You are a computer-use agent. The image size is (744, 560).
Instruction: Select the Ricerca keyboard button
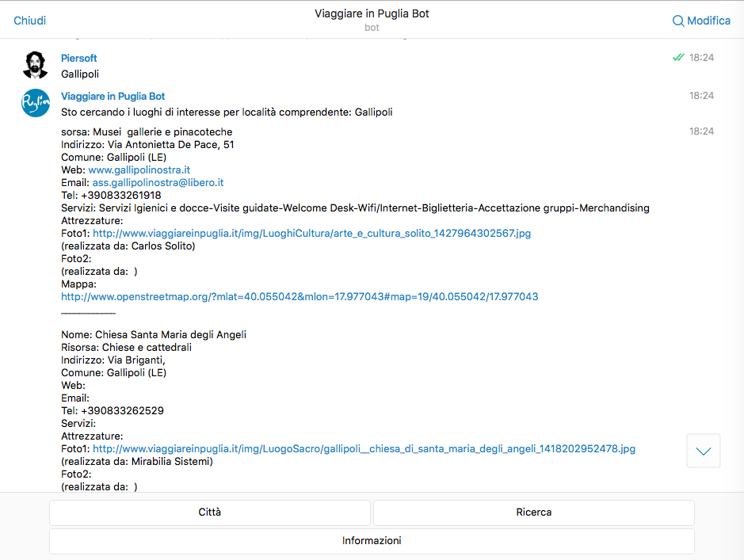click(534, 512)
